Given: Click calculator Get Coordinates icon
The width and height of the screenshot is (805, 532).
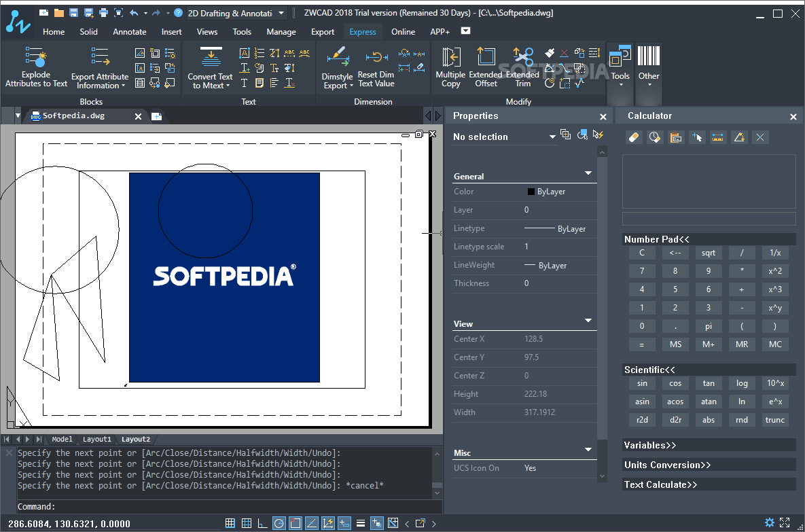Looking at the screenshot, I should tap(697, 137).
